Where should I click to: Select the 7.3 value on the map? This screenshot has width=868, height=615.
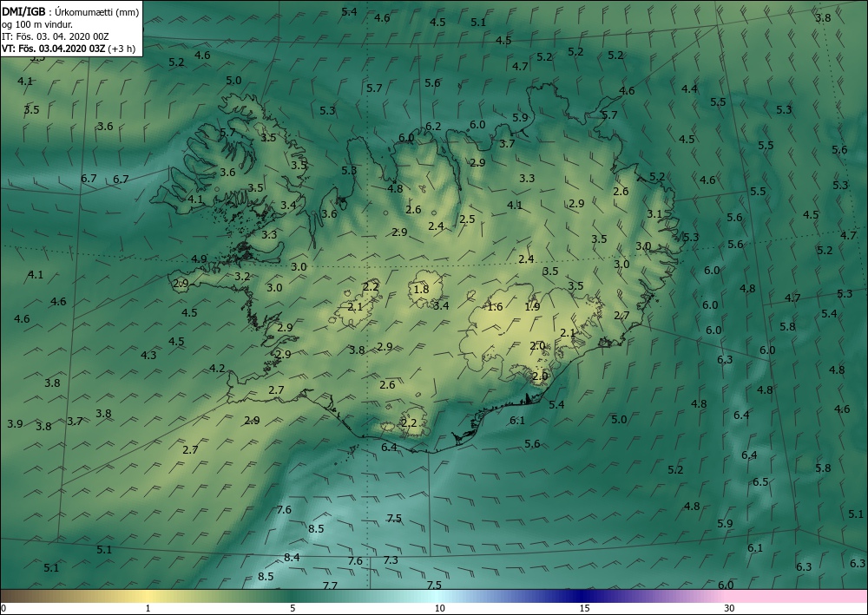tap(391, 559)
